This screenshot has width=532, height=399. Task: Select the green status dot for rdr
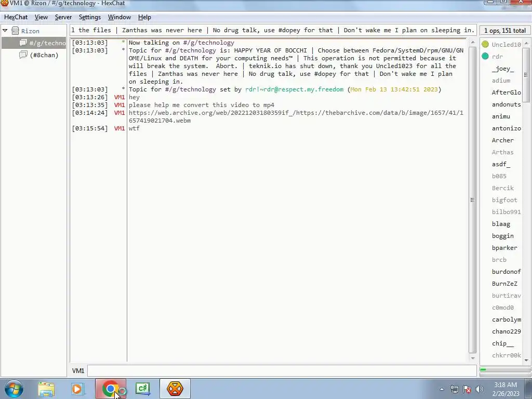click(x=485, y=56)
